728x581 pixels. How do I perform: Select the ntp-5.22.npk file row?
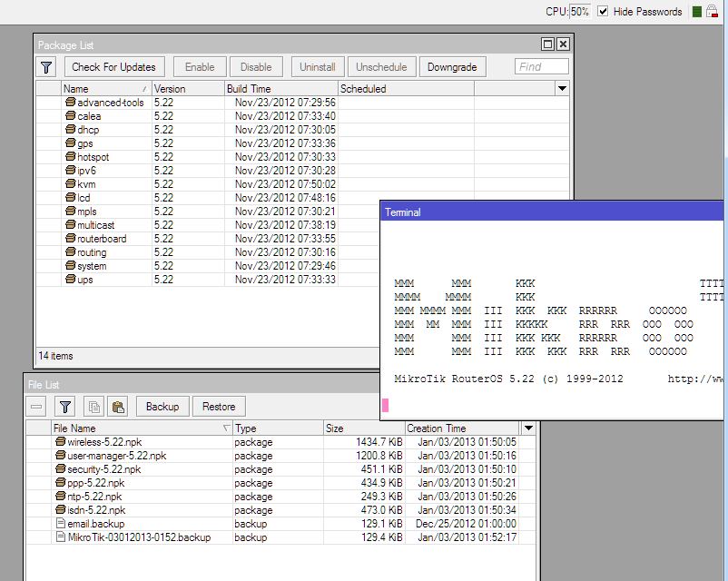280,497
